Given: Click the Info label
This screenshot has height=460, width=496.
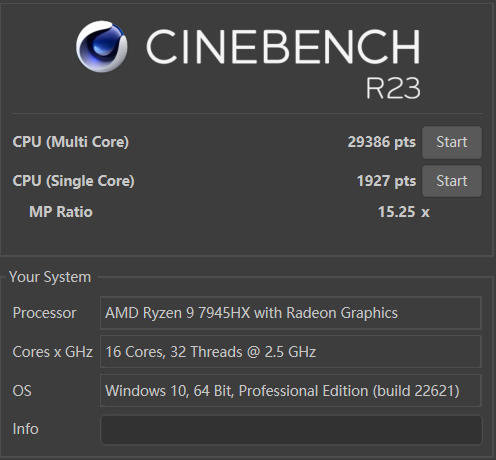Looking at the screenshot, I should coord(25,429).
